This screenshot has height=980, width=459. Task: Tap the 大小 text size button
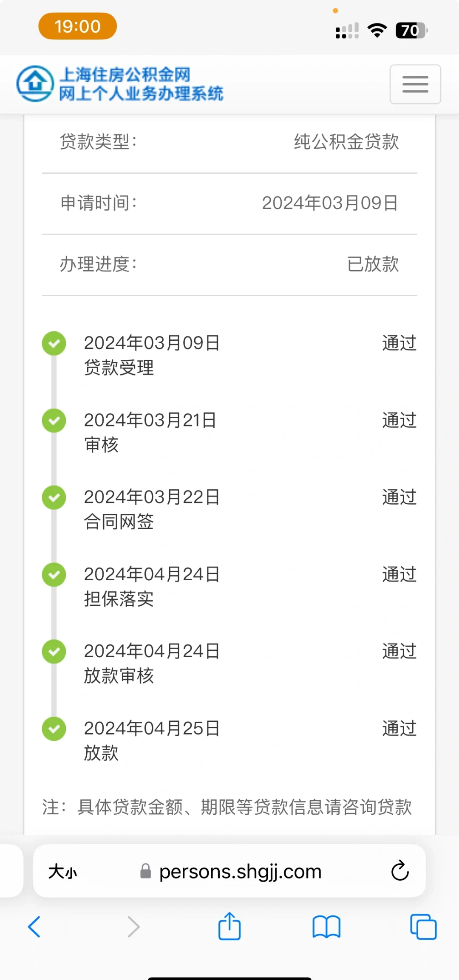click(x=62, y=872)
